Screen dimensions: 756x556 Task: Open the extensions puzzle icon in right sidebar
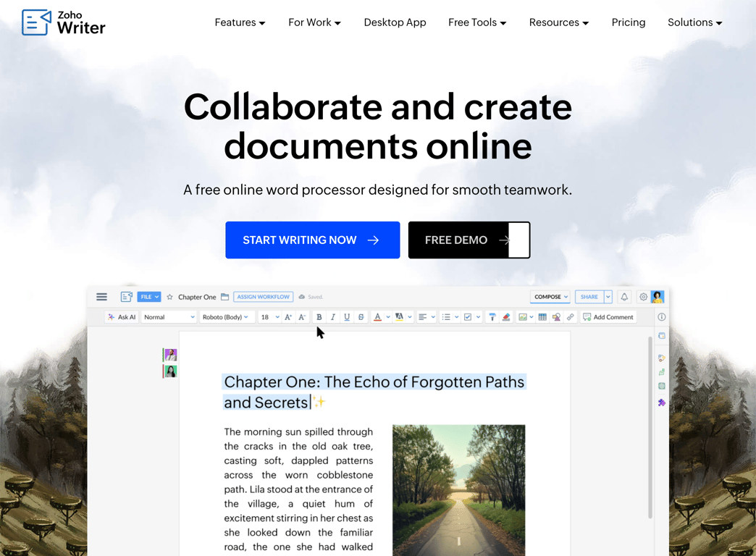(x=660, y=403)
